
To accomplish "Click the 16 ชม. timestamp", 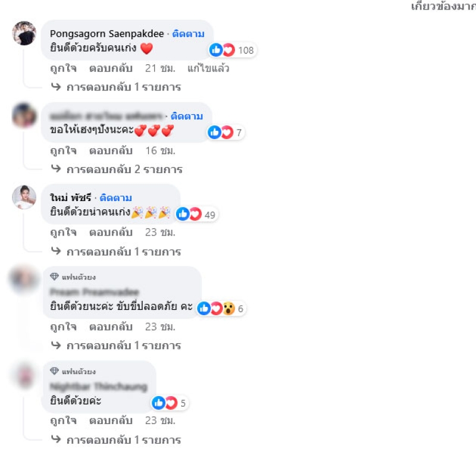I will tap(160, 150).
